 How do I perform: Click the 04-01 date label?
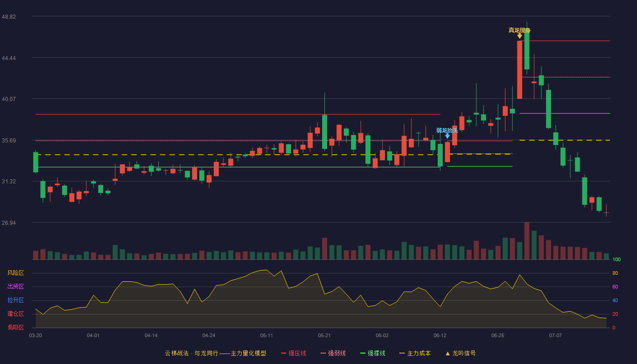coord(93,335)
